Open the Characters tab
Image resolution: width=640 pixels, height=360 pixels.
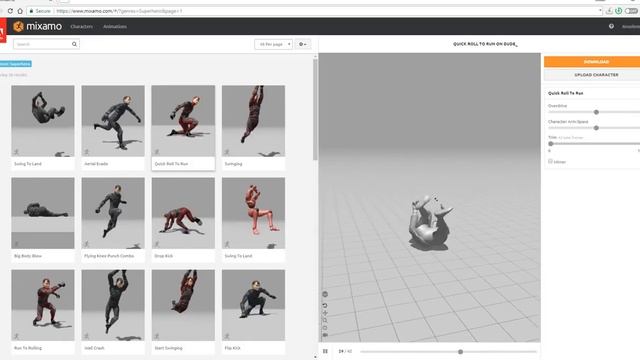(x=82, y=27)
